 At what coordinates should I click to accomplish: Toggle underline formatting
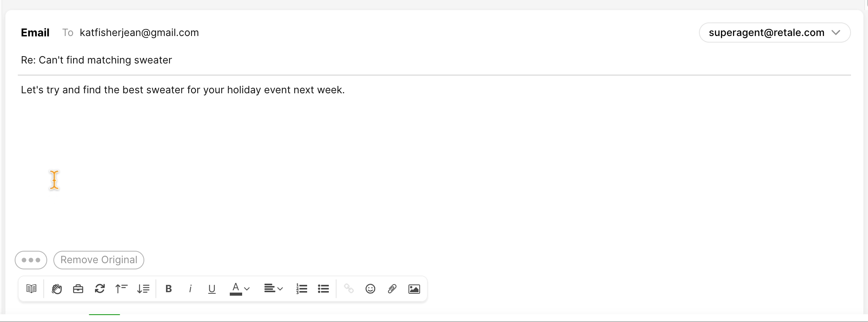(x=212, y=289)
